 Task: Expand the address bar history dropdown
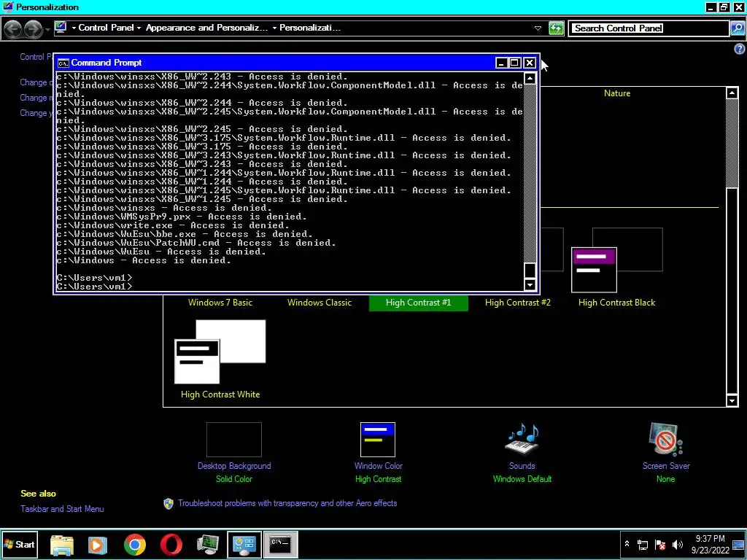point(538,28)
